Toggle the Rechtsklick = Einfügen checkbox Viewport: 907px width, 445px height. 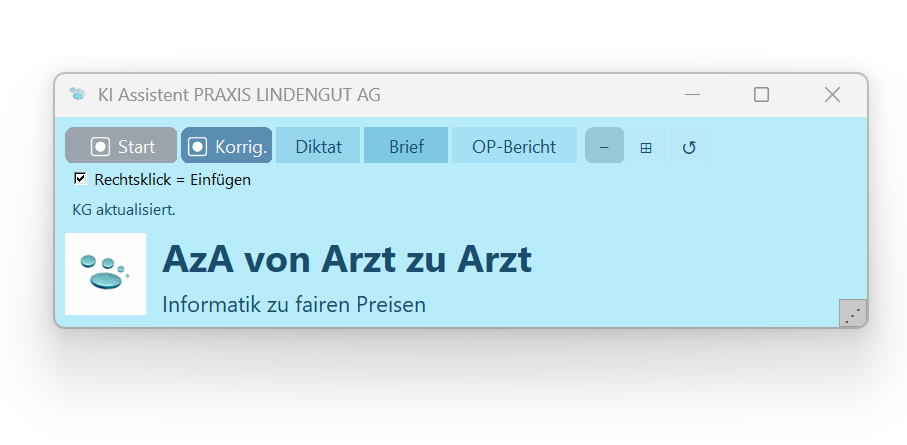coord(80,179)
